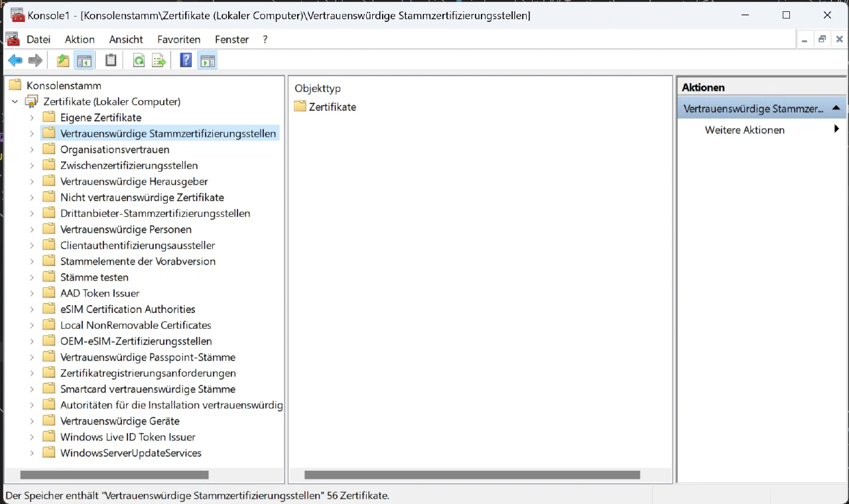Select Nicht vertrauenswürdige Zertifikate in tree
The width and height of the screenshot is (849, 504).
pyautogui.click(x=142, y=197)
